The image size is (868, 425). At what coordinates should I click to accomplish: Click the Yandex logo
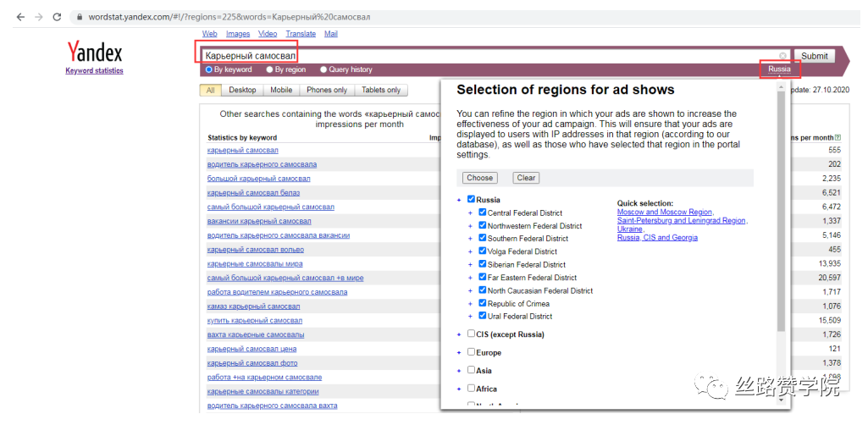point(94,53)
